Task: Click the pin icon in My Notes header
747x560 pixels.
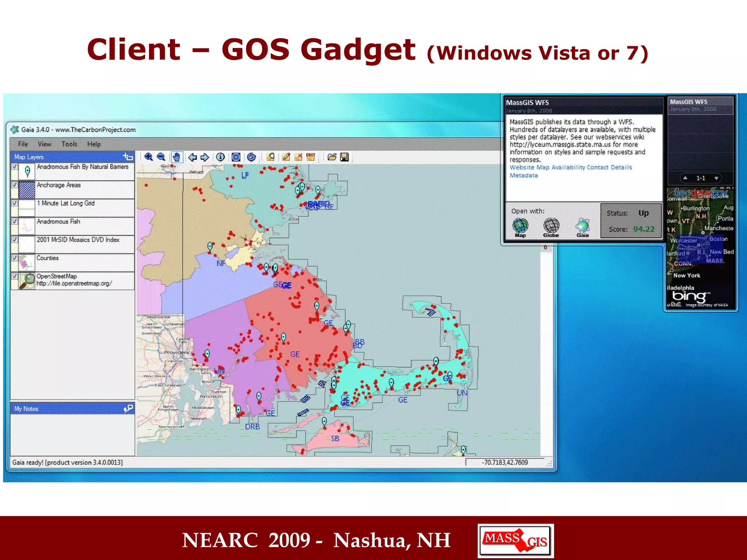Action: (128, 409)
